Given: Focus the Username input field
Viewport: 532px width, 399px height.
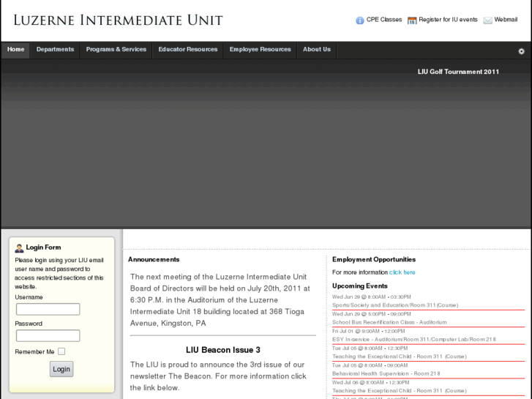Looking at the screenshot, I should pos(48,309).
